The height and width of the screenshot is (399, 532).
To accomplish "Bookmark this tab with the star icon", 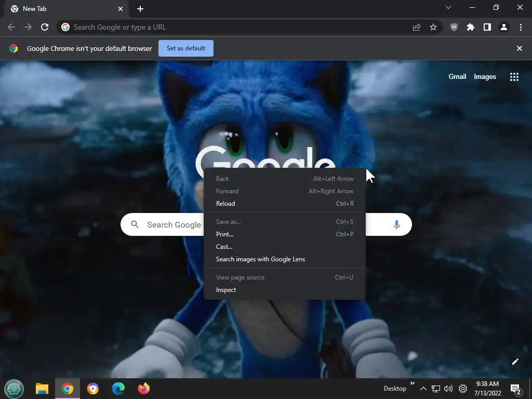I will [x=433, y=27].
